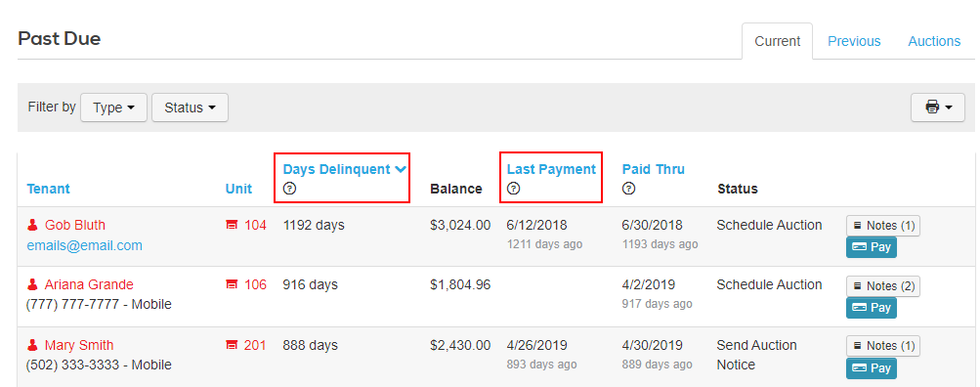Viewport: 980px width, 387px height.
Task: Click the $1,804.96 balance
Action: [x=460, y=285]
